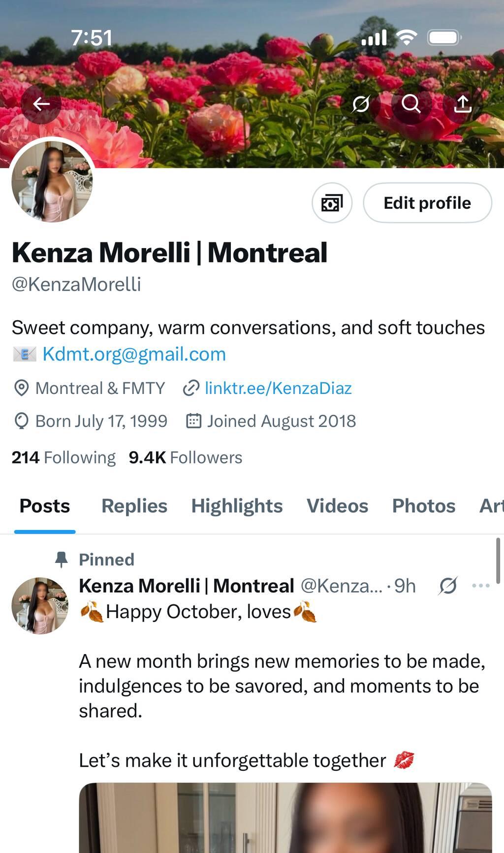Open the Kdmt.org@gmail.com email link

pos(134,354)
